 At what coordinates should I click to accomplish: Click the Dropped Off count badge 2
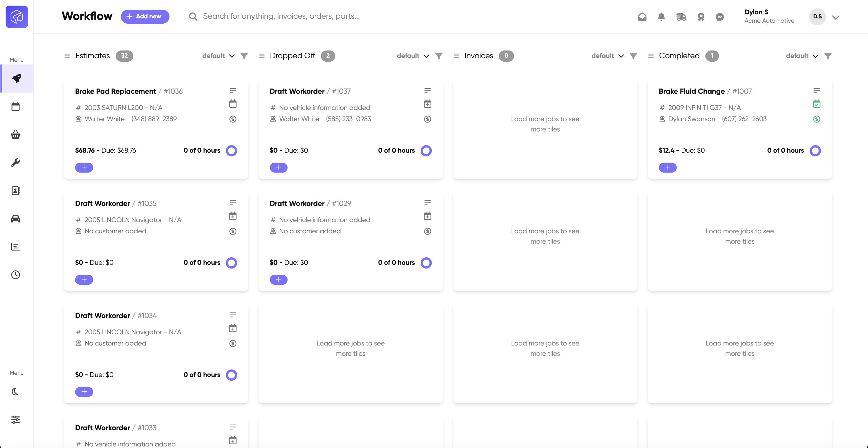(328, 56)
